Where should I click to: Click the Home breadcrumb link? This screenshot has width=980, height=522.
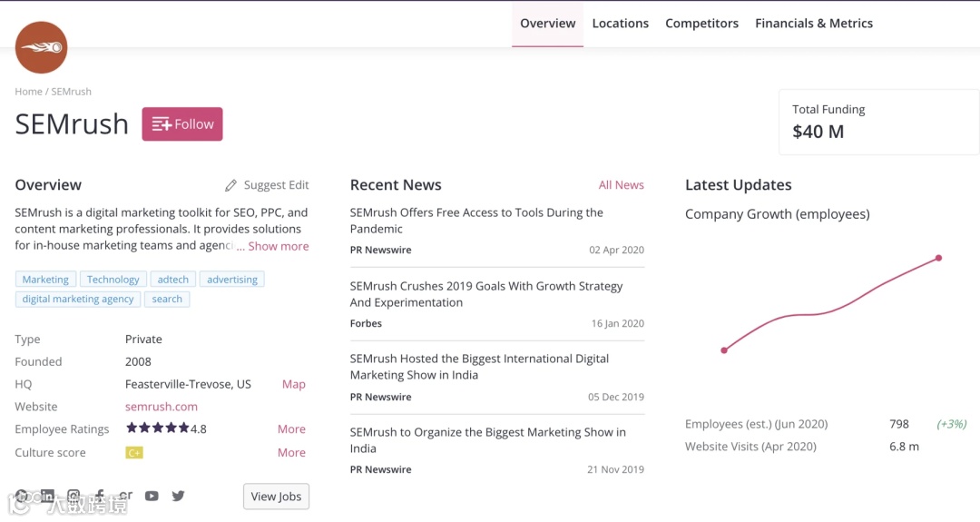[28, 92]
